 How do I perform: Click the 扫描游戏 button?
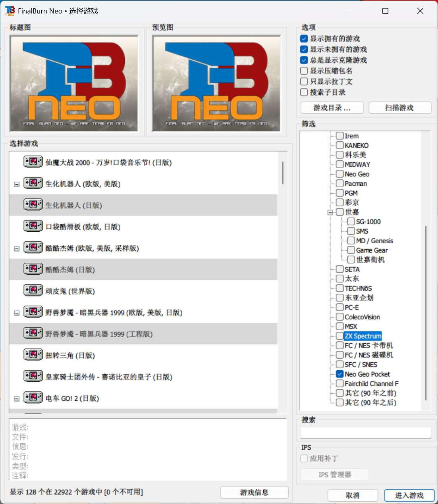point(400,108)
